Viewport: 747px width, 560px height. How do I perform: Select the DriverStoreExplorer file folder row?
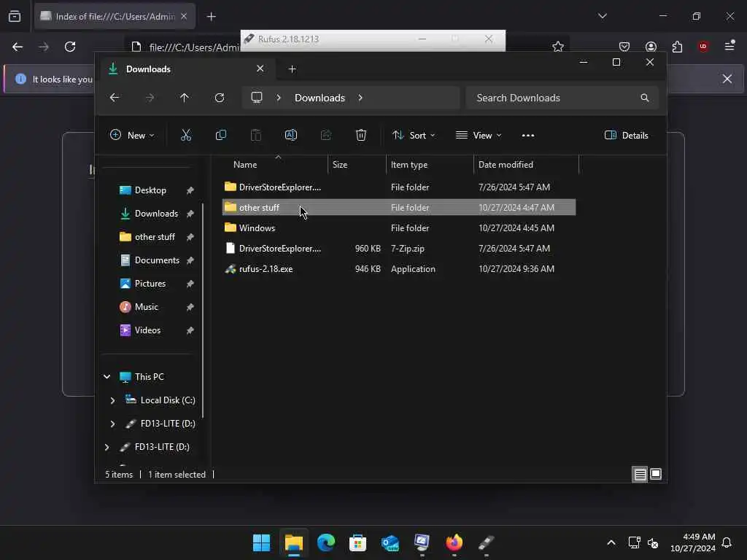pyautogui.click(x=399, y=187)
